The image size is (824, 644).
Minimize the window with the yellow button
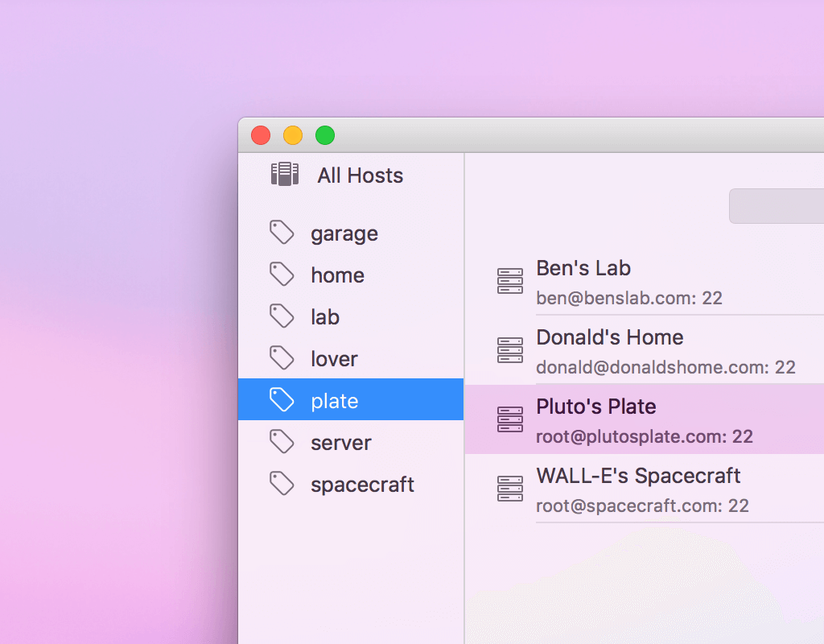[x=293, y=135]
